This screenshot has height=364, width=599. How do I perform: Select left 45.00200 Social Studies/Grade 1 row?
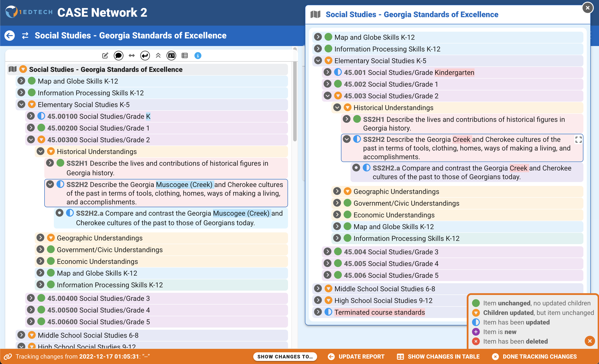click(156, 128)
